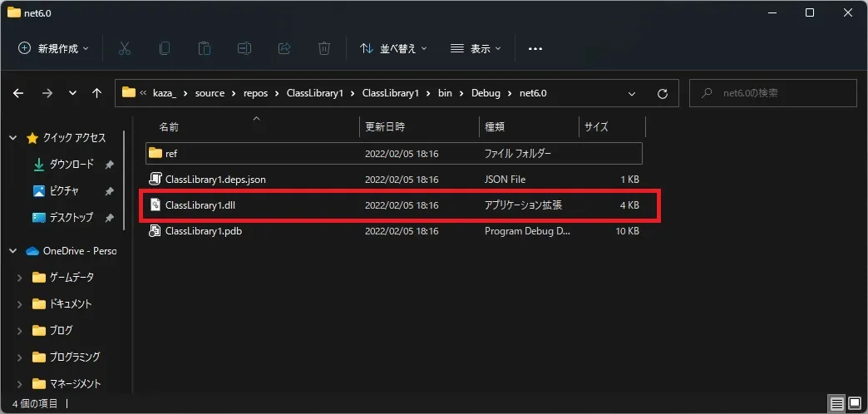
Task: Open recent locations chevron dropdown
Action: pyautogui.click(x=72, y=94)
